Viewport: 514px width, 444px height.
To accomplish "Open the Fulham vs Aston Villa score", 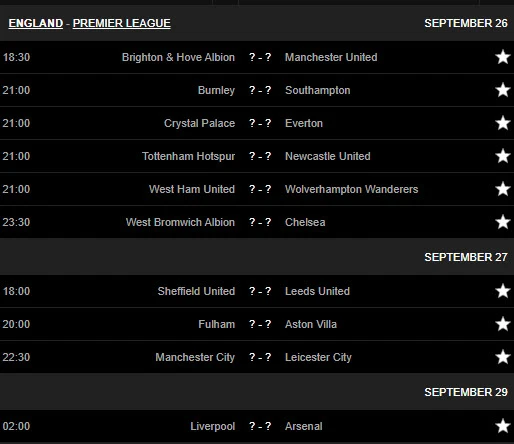I will coord(260,324).
